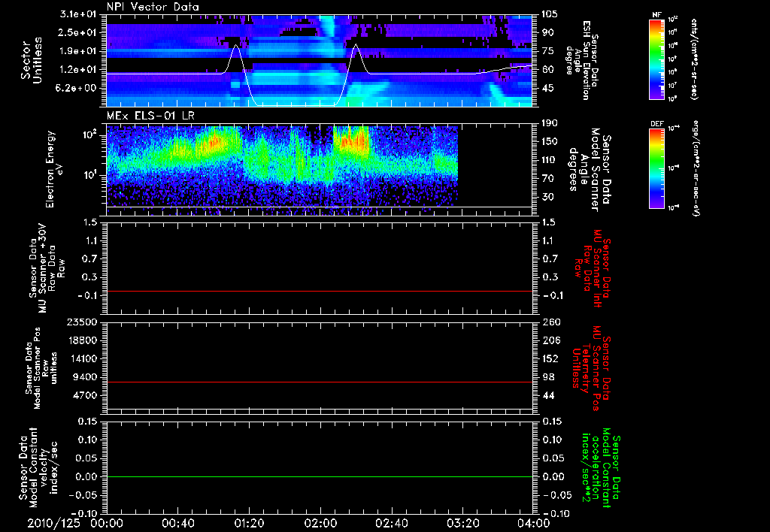Click the 23500 scanner position tick

(x=81, y=322)
